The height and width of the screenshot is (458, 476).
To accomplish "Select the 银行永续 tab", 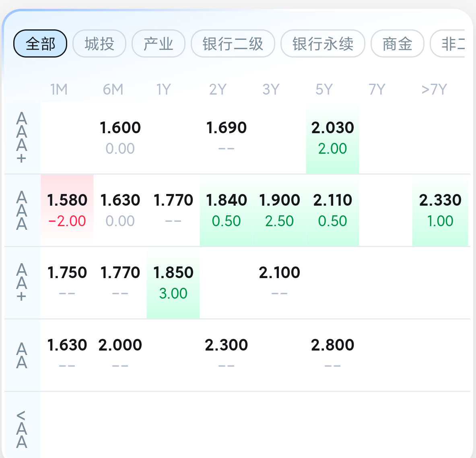I will pos(323,43).
